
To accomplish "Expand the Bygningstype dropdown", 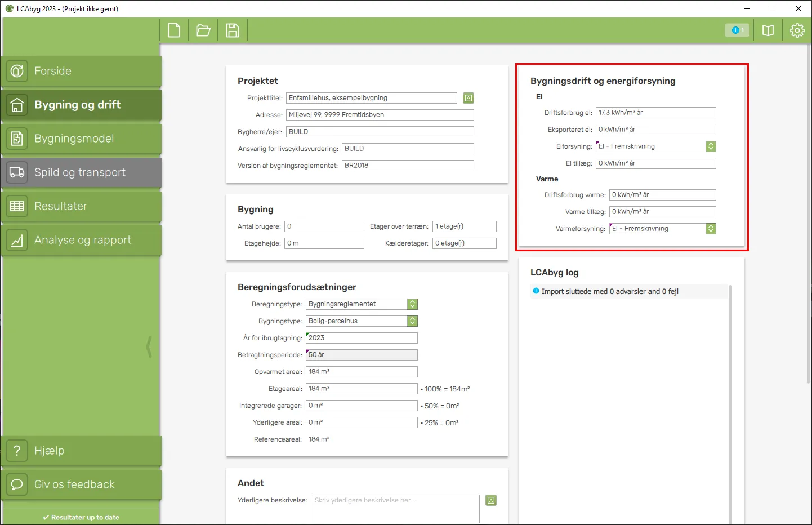I will 362,321.
